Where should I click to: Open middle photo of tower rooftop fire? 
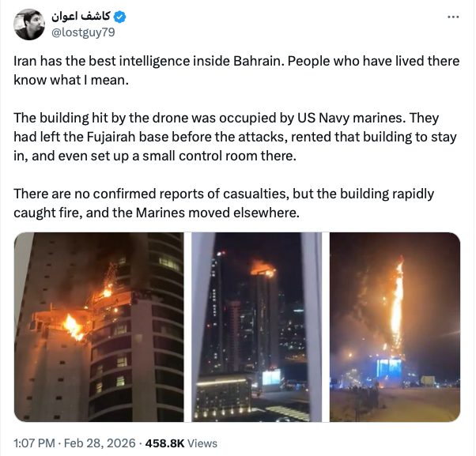click(x=257, y=327)
